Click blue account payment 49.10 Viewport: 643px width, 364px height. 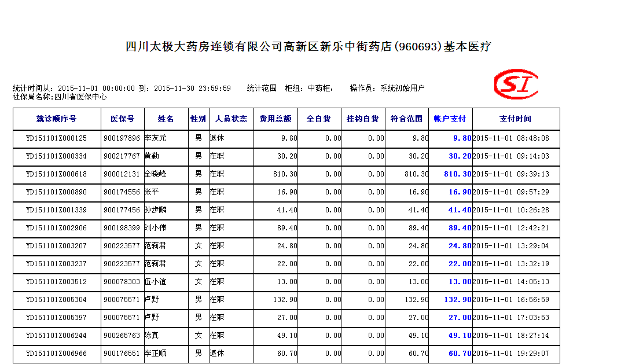point(460,336)
